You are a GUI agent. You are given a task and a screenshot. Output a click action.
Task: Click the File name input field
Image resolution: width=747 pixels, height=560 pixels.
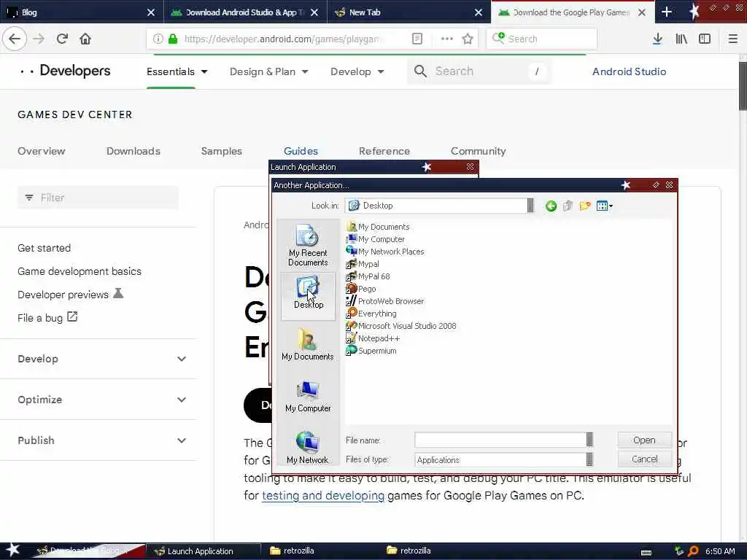click(x=500, y=440)
